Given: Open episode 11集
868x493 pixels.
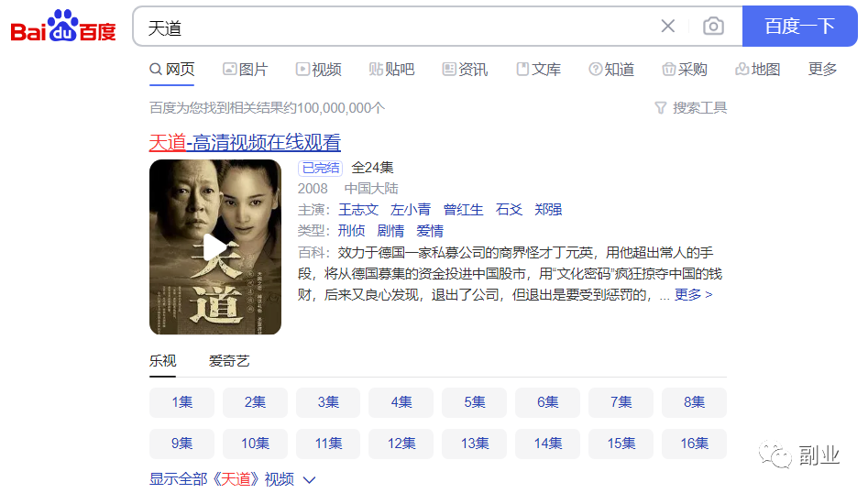Looking at the screenshot, I should pyautogui.click(x=328, y=444).
